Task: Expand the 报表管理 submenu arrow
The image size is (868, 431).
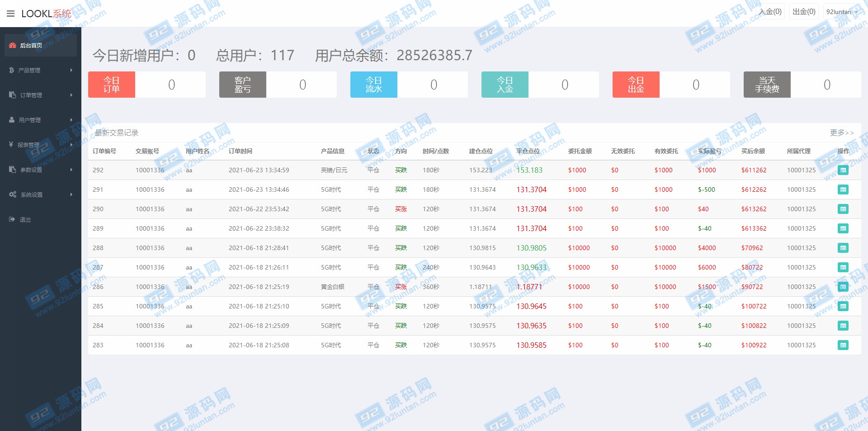Action: [x=71, y=145]
